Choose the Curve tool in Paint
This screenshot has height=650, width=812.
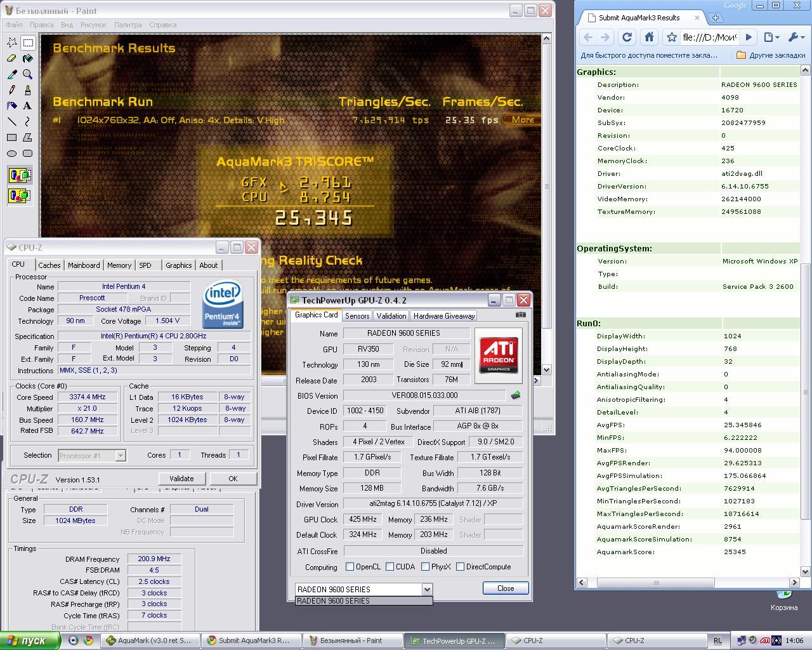point(28,121)
